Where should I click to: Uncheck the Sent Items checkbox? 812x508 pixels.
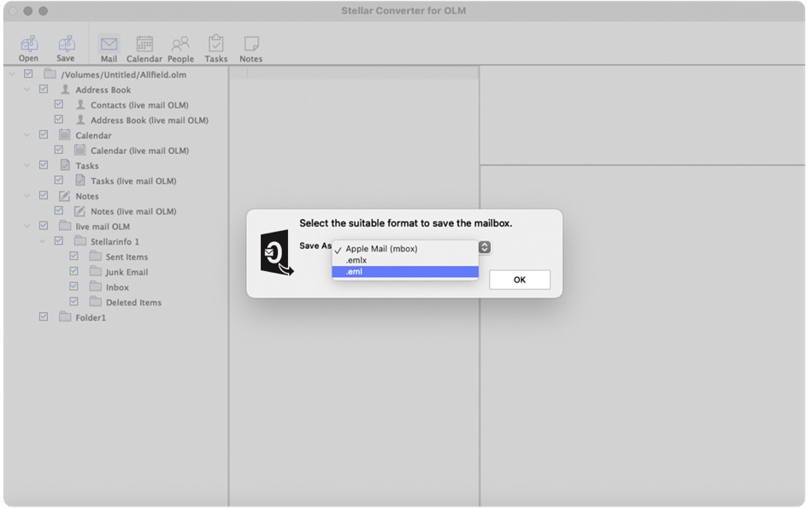pos(74,256)
